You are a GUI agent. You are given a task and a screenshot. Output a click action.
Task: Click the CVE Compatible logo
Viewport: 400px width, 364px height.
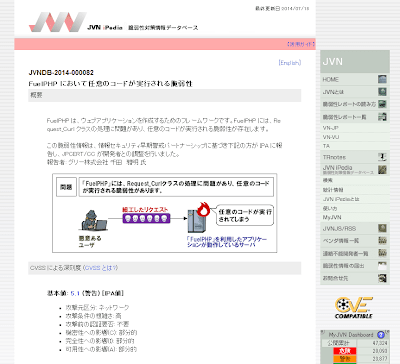(354, 308)
